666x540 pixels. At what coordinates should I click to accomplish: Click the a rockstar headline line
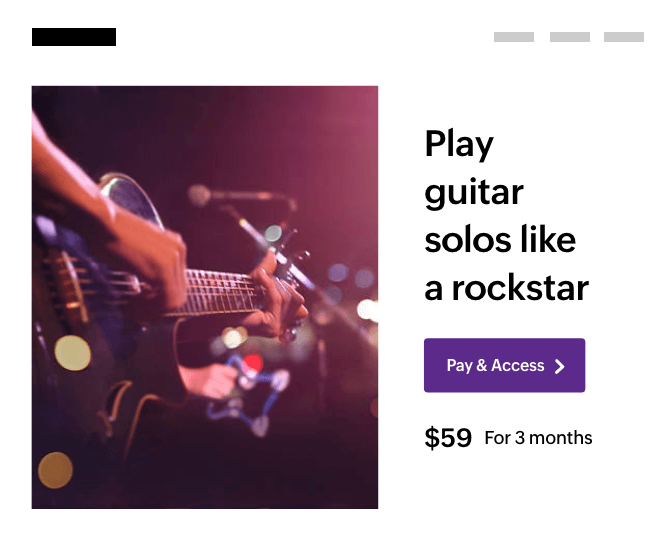click(x=506, y=288)
